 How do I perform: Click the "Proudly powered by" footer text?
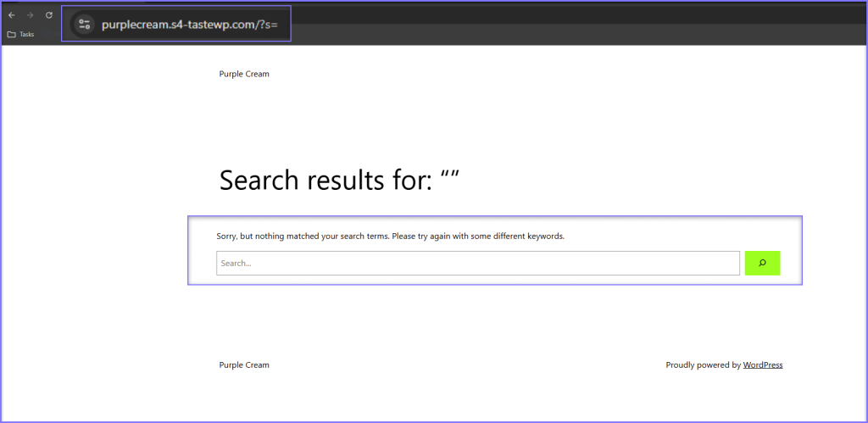click(703, 365)
